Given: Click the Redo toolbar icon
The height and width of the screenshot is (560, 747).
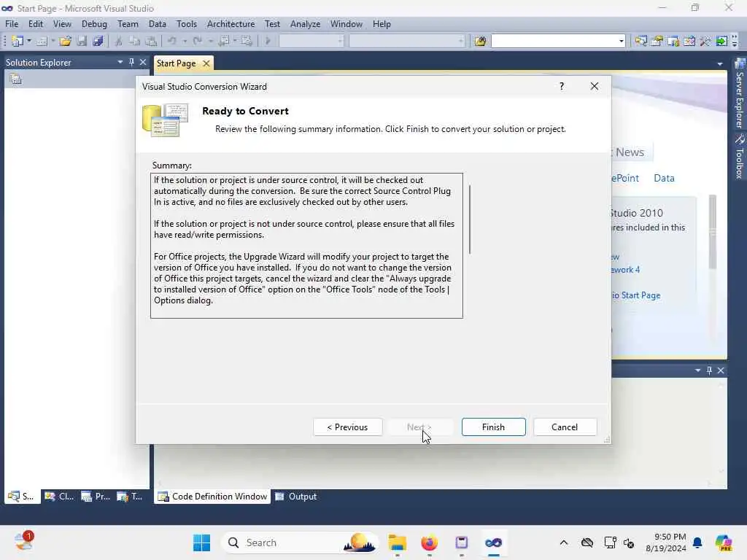Looking at the screenshot, I should [x=198, y=41].
